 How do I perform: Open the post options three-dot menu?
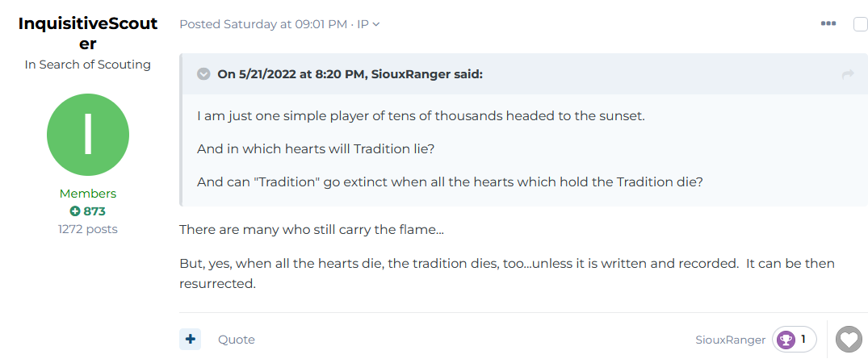tap(828, 23)
